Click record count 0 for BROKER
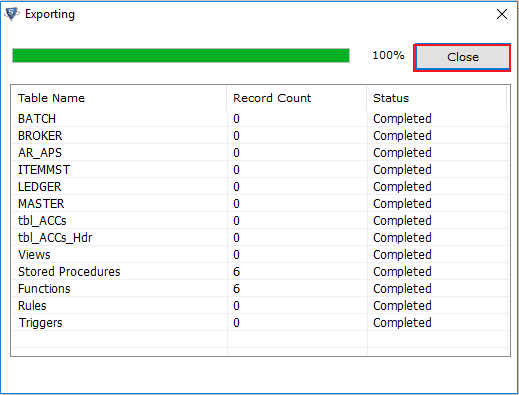 click(236, 136)
